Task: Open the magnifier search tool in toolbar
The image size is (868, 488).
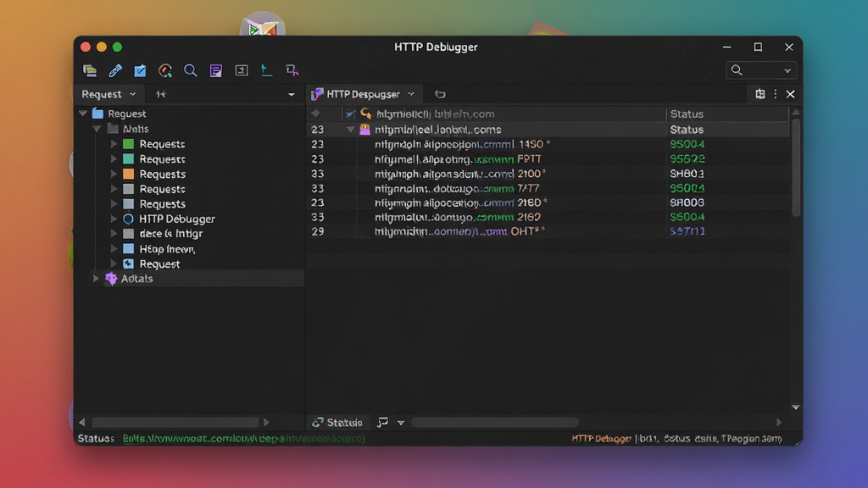Action: pos(191,70)
